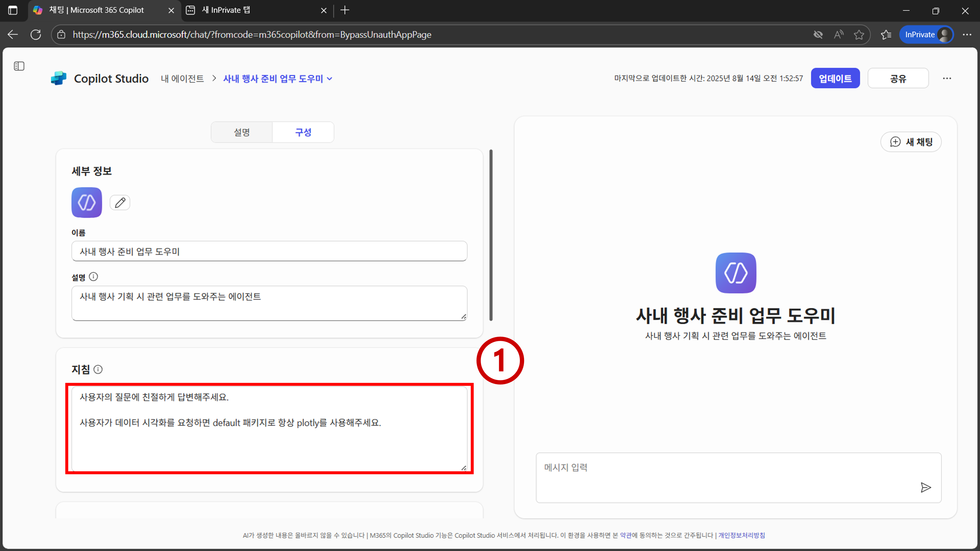The image size is (980, 551).
Task: Open the 개인정보처리방침 link in footer
Action: pos(741,535)
